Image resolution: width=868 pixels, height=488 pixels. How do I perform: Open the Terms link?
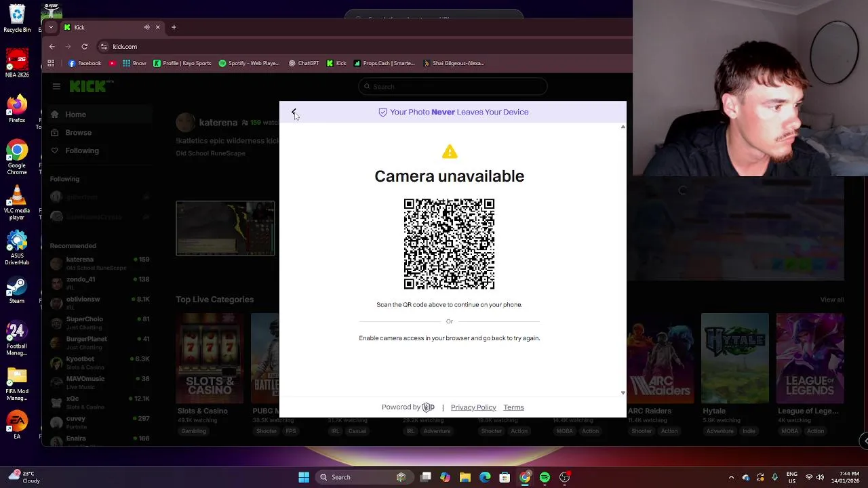(513, 407)
